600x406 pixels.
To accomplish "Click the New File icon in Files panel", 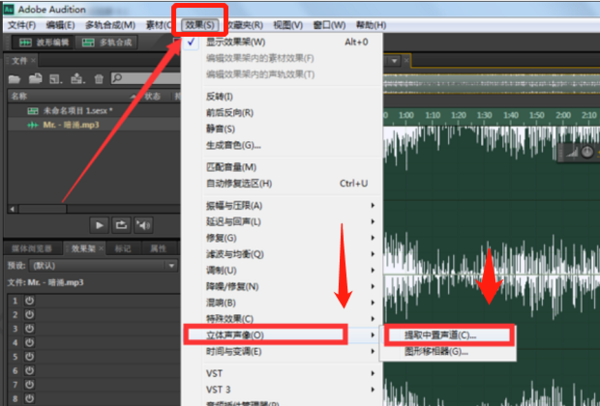I will coord(56,79).
